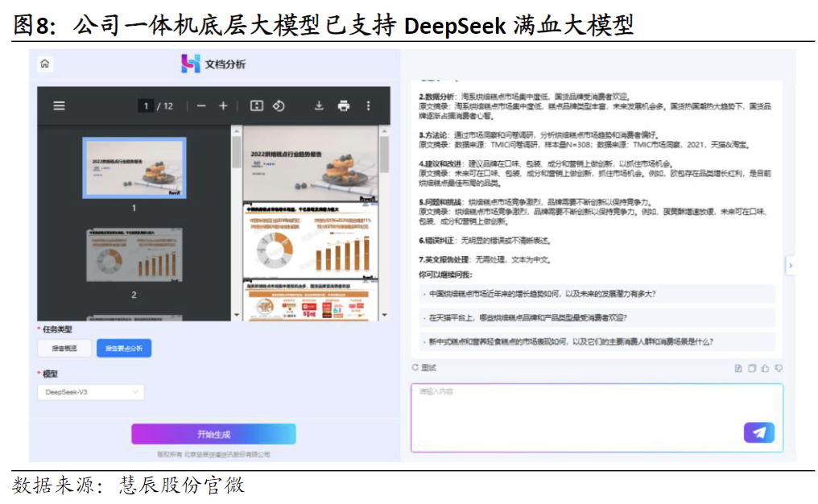
Task: Click the 开始生成 button
Action: [x=213, y=434]
